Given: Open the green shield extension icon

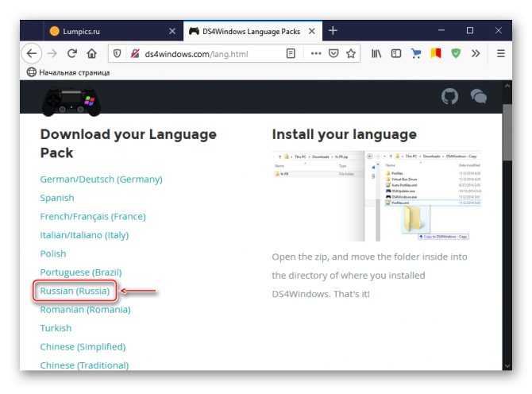Looking at the screenshot, I should click(x=456, y=53).
